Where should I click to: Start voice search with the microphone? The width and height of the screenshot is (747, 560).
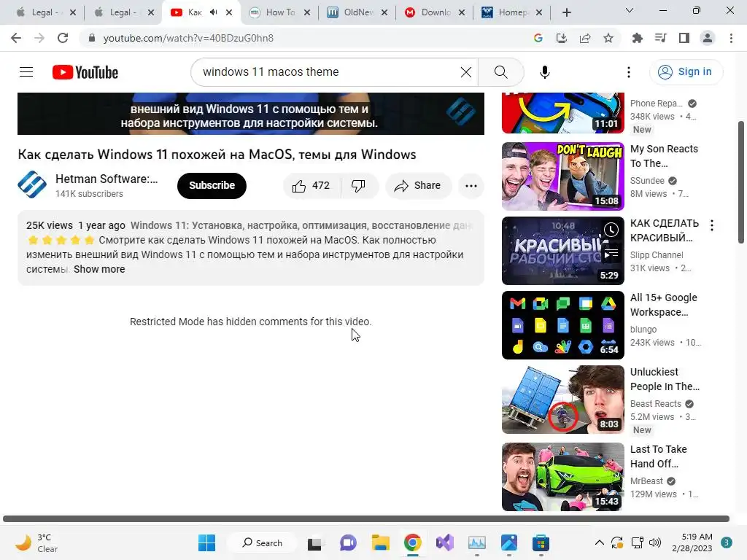click(x=544, y=72)
